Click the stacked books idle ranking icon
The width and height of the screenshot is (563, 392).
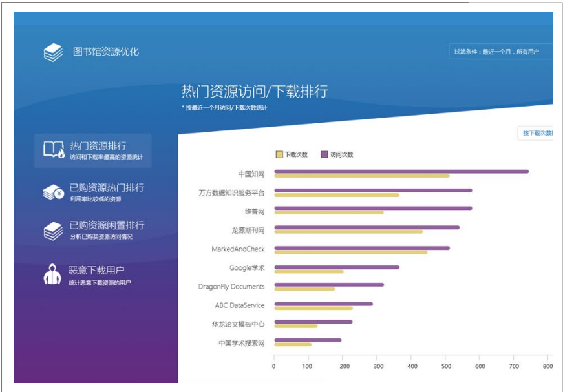53,231
